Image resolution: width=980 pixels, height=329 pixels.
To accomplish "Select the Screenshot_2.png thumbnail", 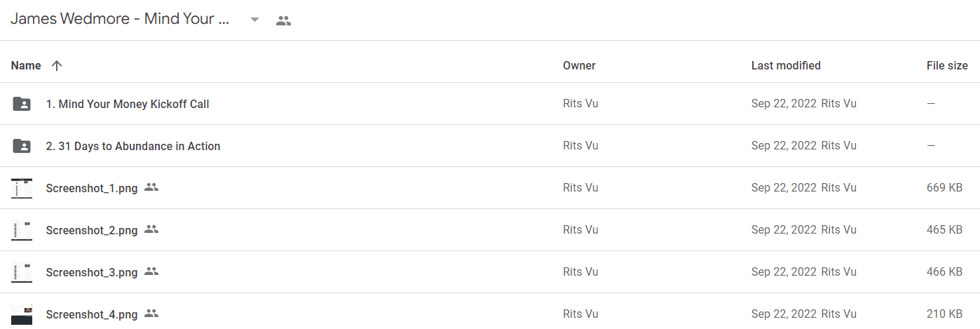I will pyautogui.click(x=22, y=230).
